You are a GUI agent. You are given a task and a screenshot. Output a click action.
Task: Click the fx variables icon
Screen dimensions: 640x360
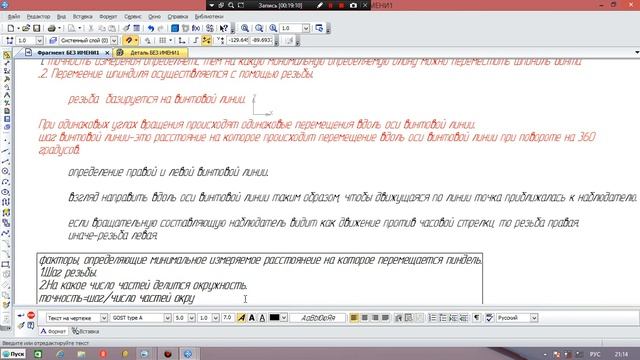pos(196,28)
